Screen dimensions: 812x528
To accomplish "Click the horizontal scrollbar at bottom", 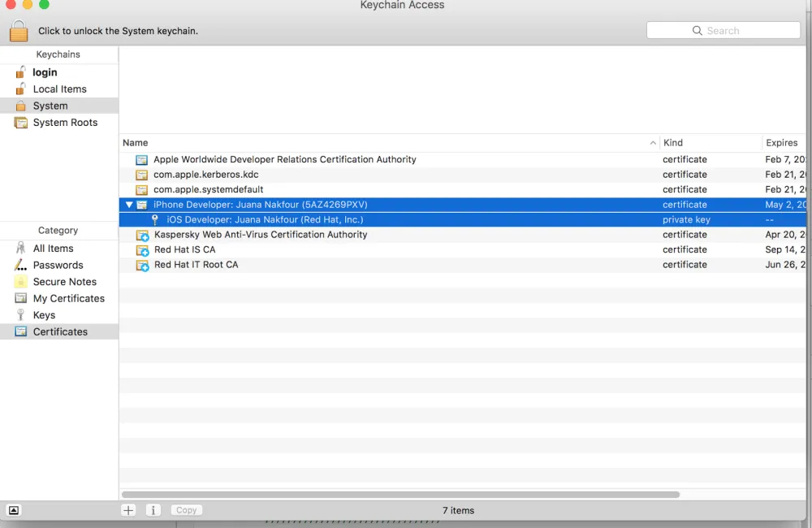I will click(x=400, y=495).
